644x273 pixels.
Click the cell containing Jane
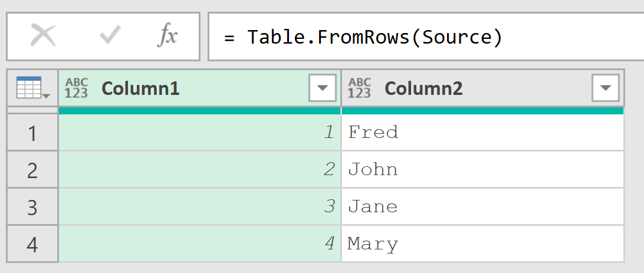(482, 206)
